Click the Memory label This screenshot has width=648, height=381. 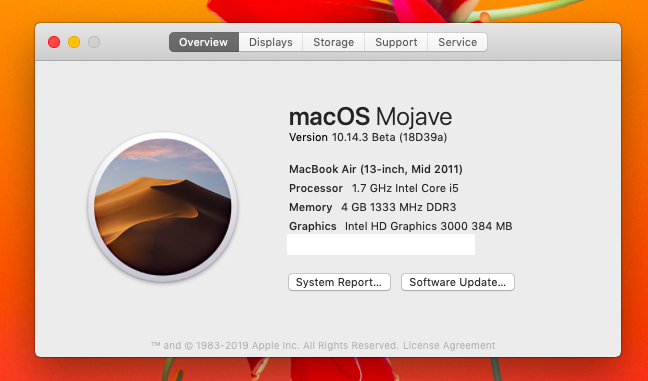(310, 207)
